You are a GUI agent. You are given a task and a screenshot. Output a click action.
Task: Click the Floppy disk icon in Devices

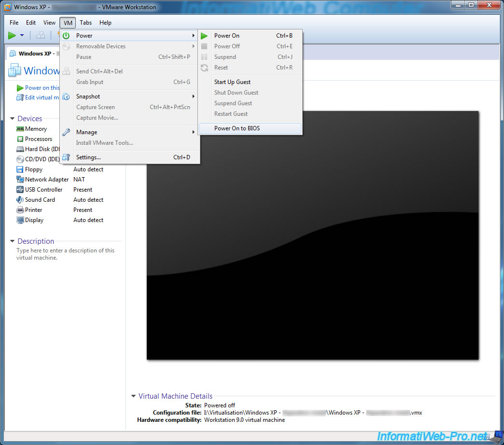[20, 169]
